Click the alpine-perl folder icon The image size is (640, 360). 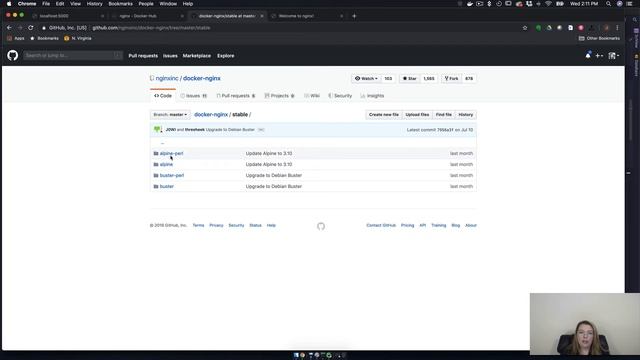[x=156, y=153]
